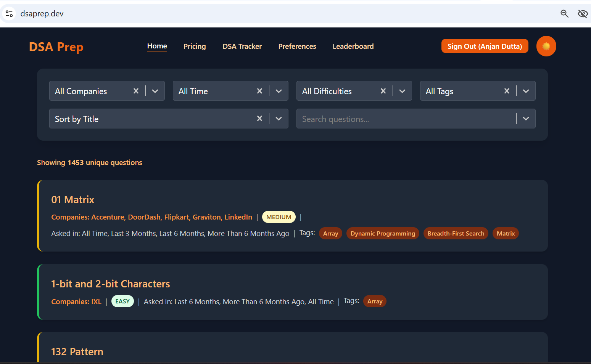Clear the All Difficulties filter
This screenshot has width=591, height=364.
coord(383,91)
